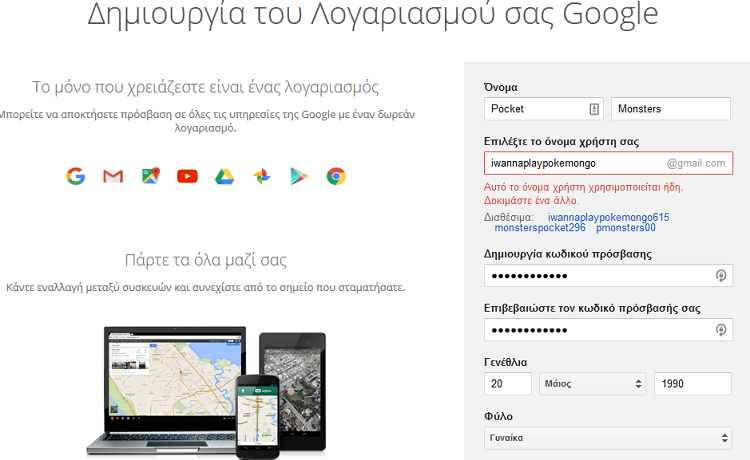750x460 pixels.
Task: Focus the first name field containing Pocket
Action: 544,109
